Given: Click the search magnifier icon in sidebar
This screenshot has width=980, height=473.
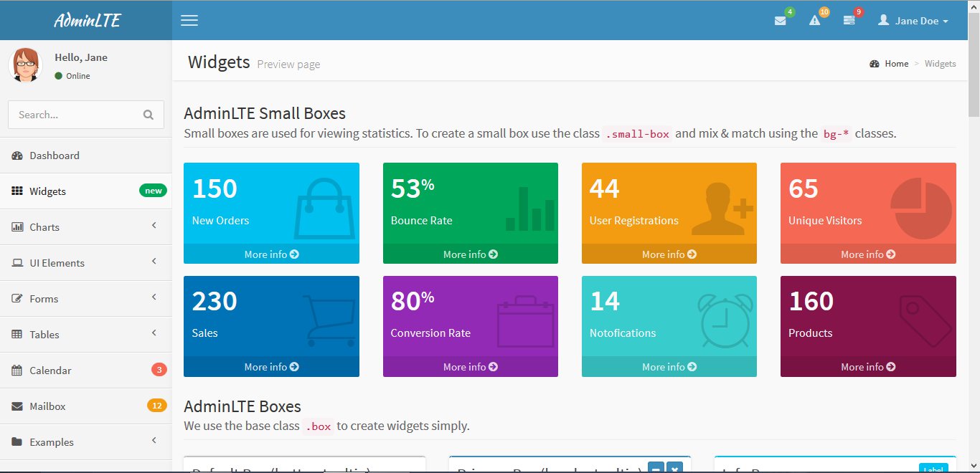Looking at the screenshot, I should 149,115.
